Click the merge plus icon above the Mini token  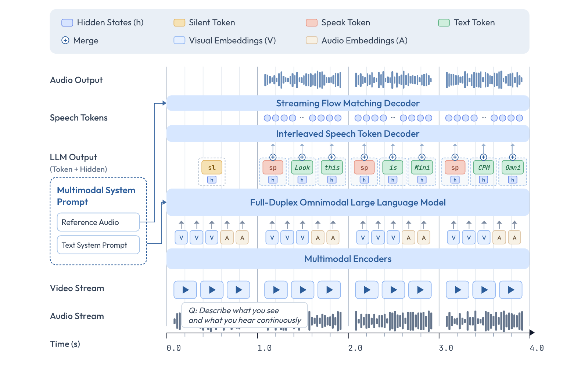pos(422,157)
